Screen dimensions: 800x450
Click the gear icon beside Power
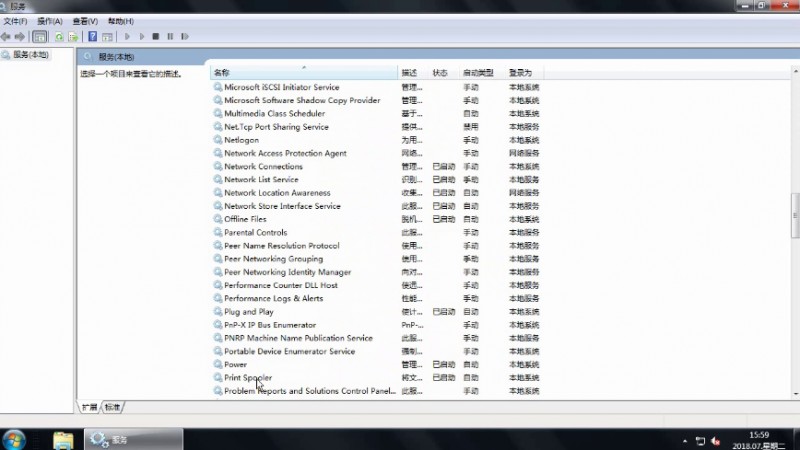click(x=218, y=364)
